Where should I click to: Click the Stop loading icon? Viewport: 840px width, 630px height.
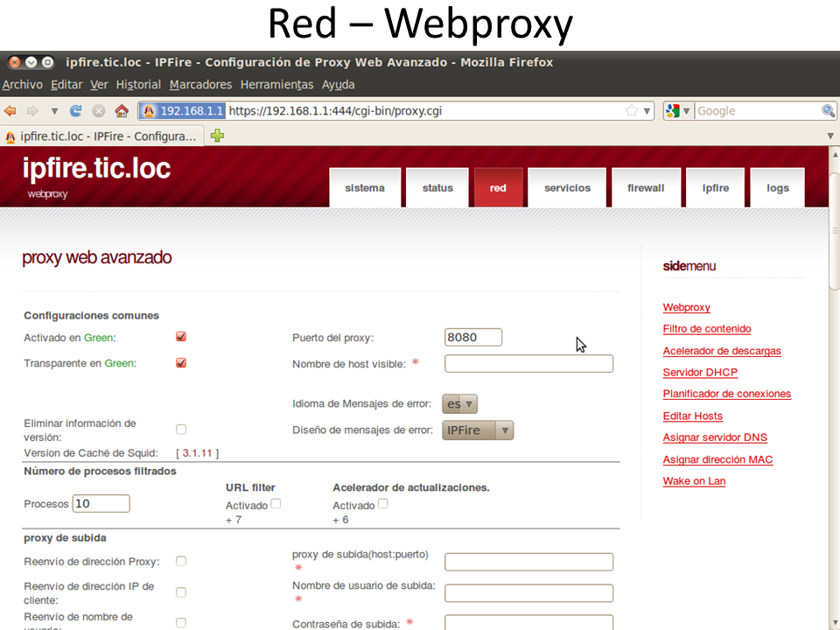tap(99, 111)
